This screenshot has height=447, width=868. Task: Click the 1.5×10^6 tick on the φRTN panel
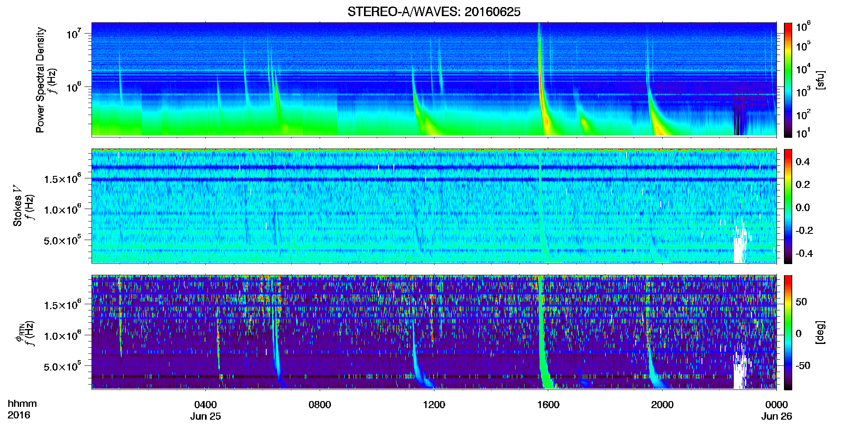click(x=63, y=305)
